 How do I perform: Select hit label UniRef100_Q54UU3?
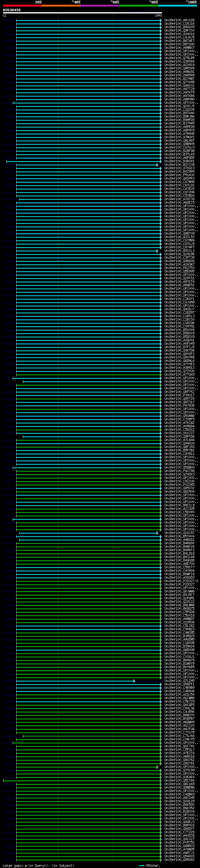pyautogui.click(x=179, y=856)
